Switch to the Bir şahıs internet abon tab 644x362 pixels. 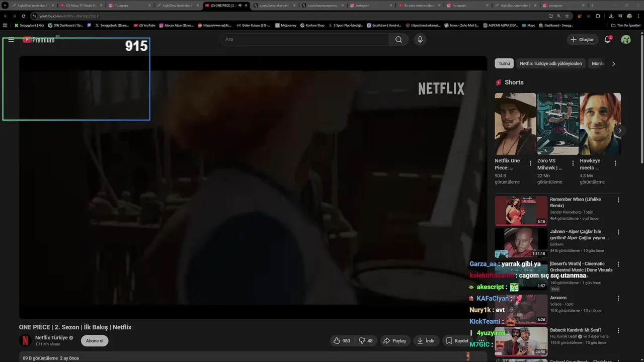(x=419, y=5)
